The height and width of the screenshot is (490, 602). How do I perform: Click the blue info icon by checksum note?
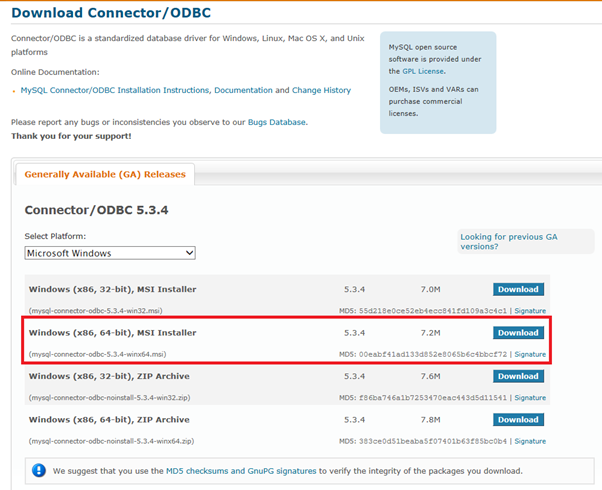39,470
